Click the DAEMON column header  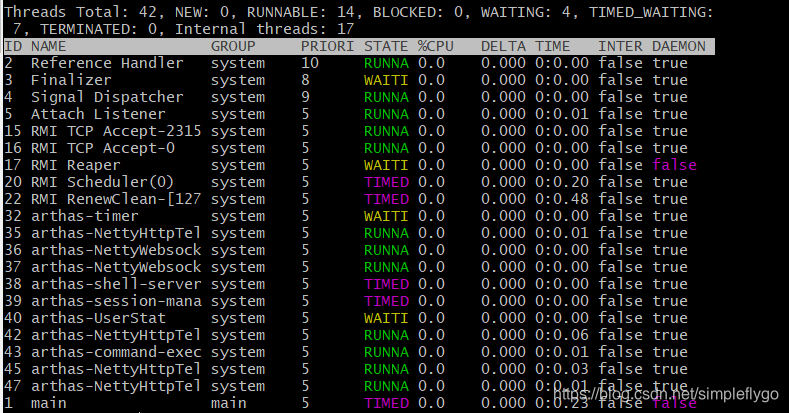tap(679, 46)
